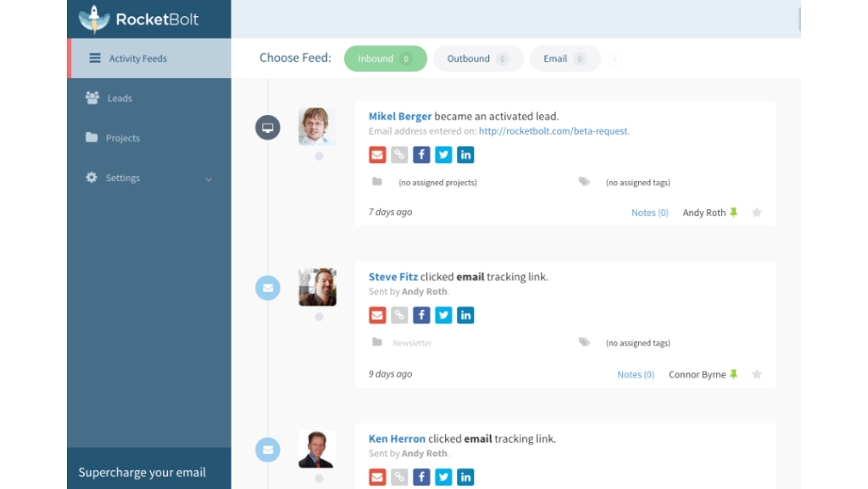Expand the Settings chevron
868x489 pixels.
click(x=208, y=179)
